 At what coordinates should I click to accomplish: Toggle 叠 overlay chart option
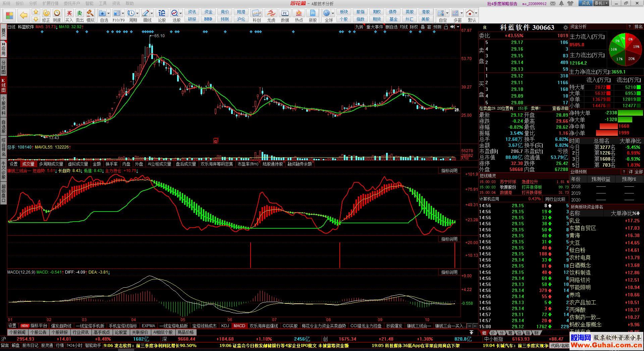tap(423, 27)
